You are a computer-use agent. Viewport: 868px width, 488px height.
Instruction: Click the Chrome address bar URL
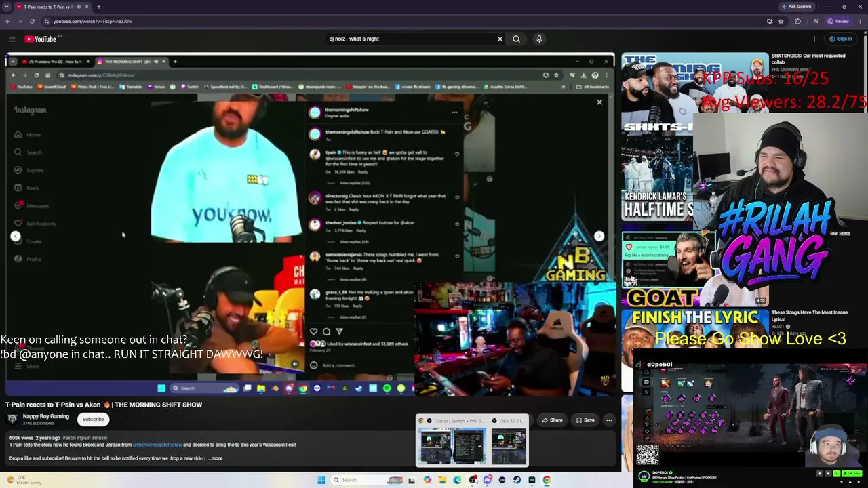click(x=93, y=21)
